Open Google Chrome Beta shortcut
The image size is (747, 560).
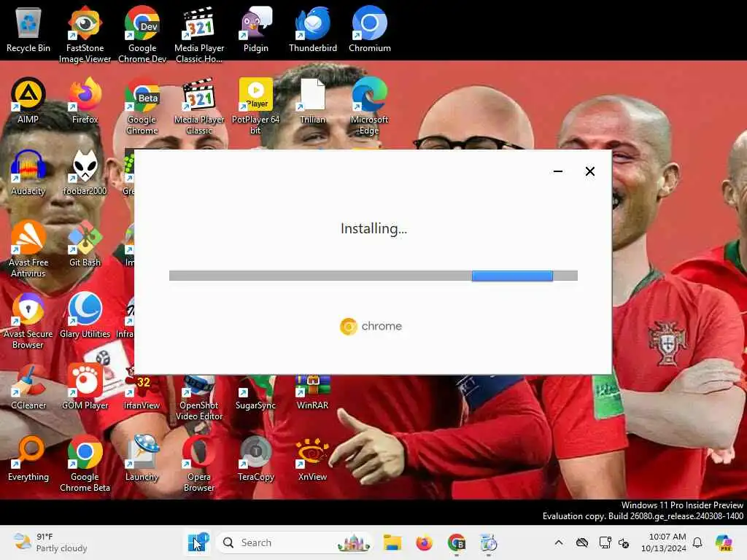tap(85, 463)
